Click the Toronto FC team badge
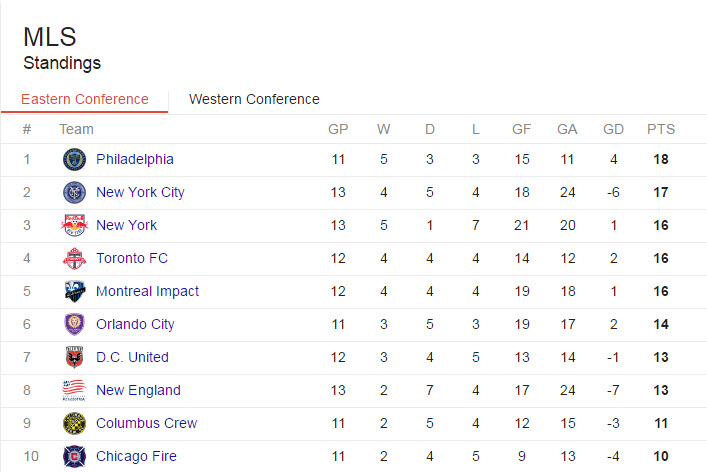The width and height of the screenshot is (707, 472). [x=74, y=258]
